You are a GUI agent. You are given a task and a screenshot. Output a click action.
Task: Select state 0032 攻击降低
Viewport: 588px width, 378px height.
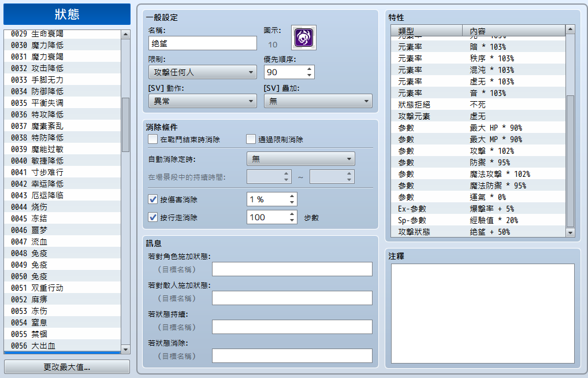[x=62, y=68]
